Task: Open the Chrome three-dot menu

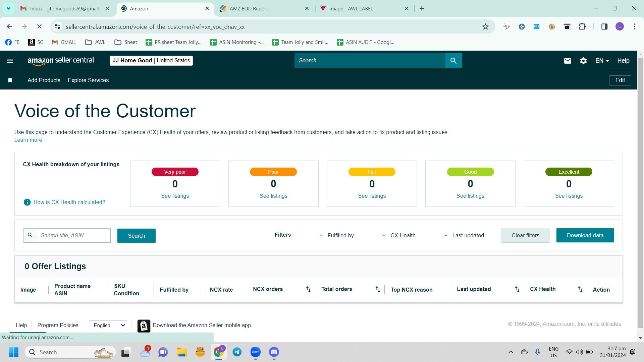Action: point(635,27)
